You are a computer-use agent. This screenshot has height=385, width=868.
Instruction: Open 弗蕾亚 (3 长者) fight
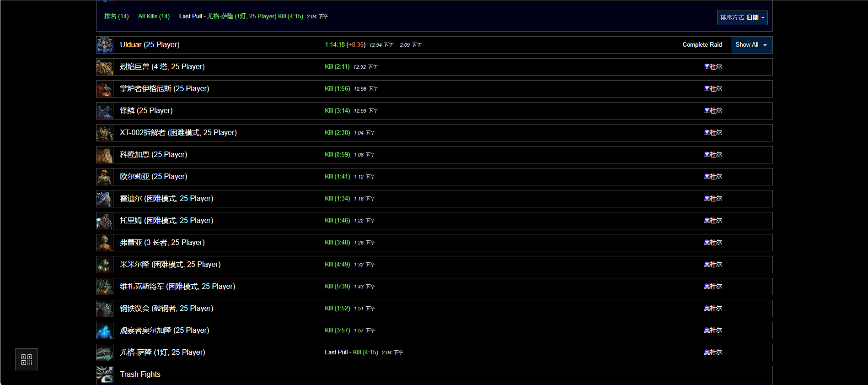[162, 243]
